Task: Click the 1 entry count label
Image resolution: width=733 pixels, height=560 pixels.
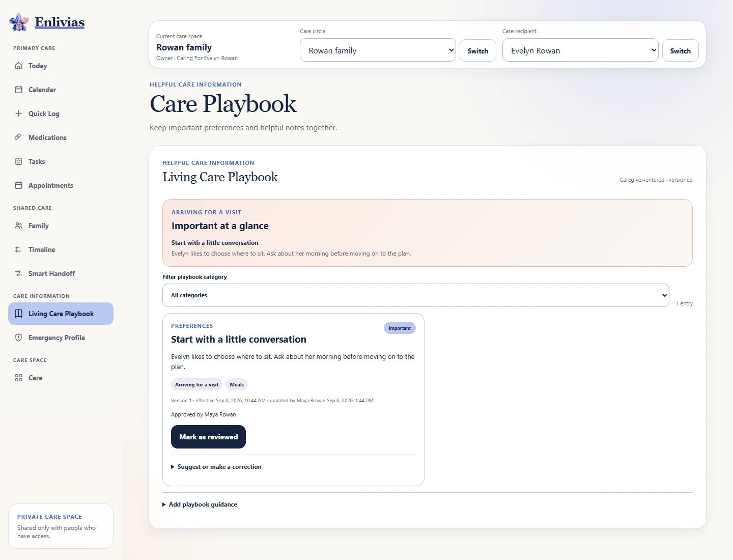Action: (684, 303)
